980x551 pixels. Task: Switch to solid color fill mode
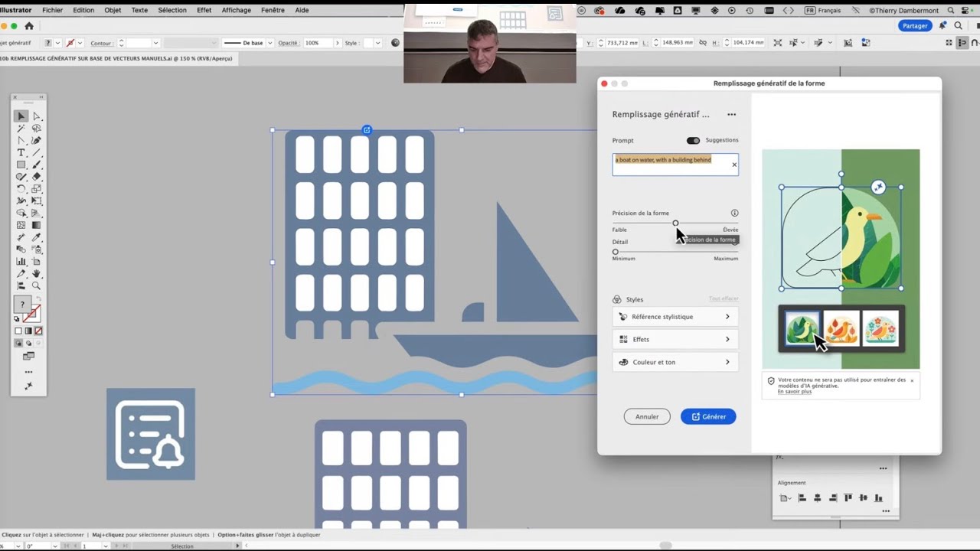(x=18, y=331)
